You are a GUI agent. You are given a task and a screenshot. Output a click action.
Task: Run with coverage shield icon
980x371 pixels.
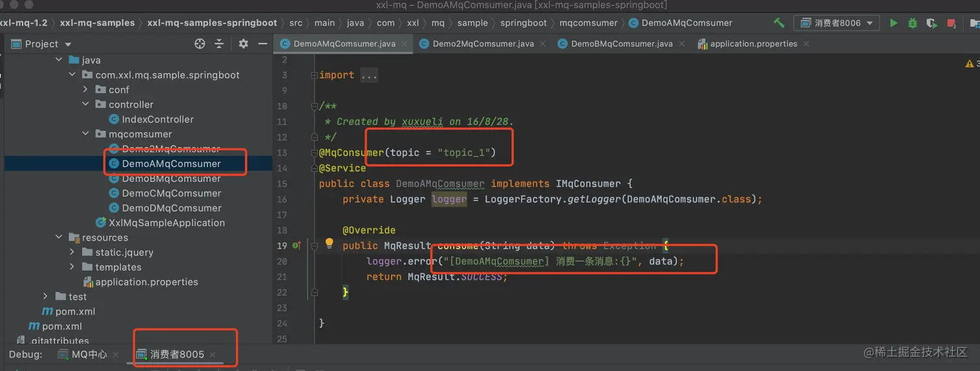click(931, 23)
